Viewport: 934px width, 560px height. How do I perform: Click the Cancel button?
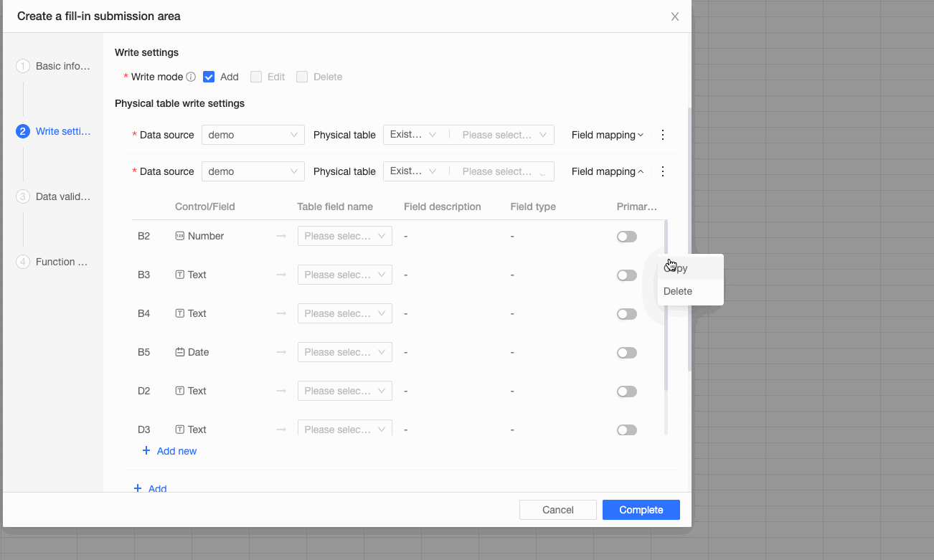coord(558,510)
